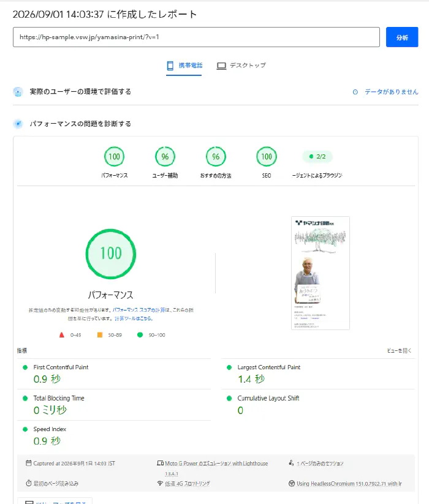Click the red triangle 0–49 legend icon

[62, 335]
